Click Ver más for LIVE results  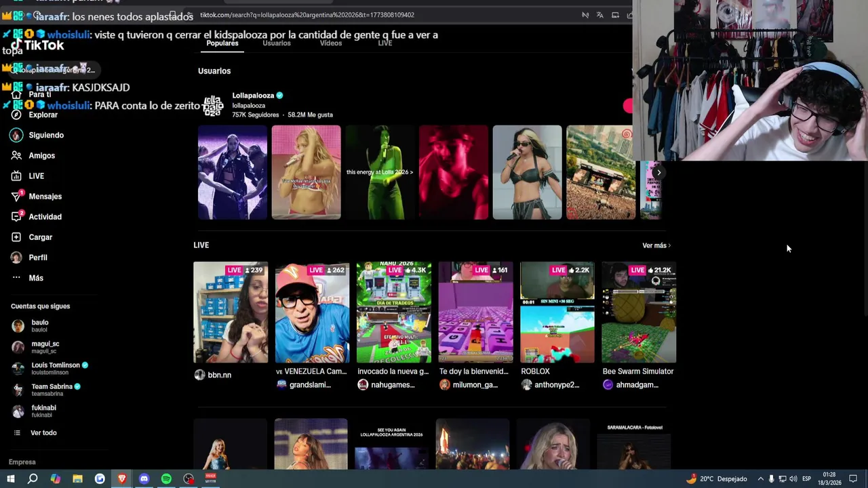pos(656,245)
